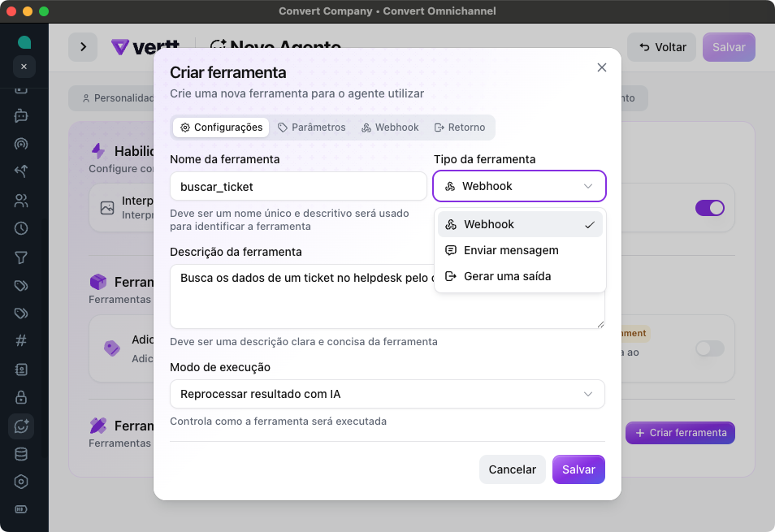This screenshot has height=532, width=775.
Task: Switch to the Webhook tab
Action: [390, 128]
